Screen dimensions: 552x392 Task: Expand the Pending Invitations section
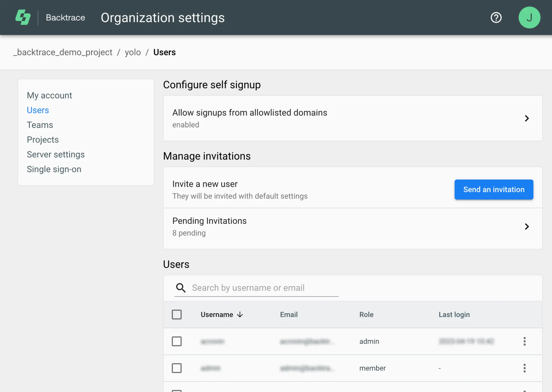coord(527,227)
